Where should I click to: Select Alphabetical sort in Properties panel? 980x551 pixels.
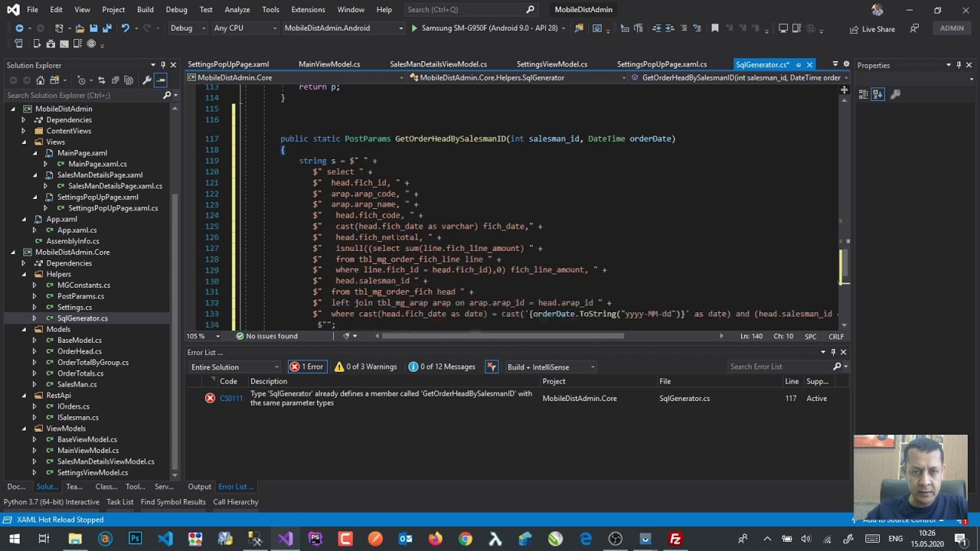coord(878,94)
